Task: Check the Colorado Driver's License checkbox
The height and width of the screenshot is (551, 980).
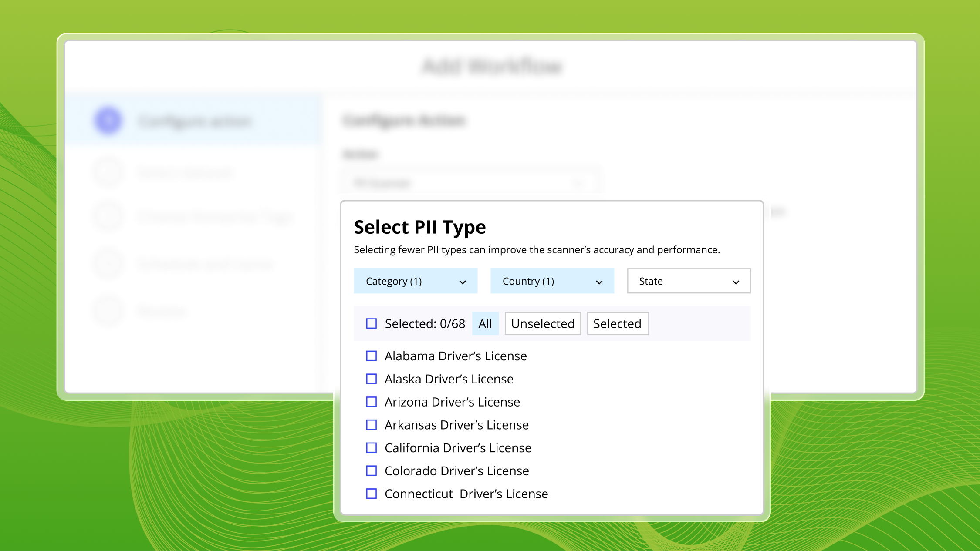Action: (x=371, y=471)
